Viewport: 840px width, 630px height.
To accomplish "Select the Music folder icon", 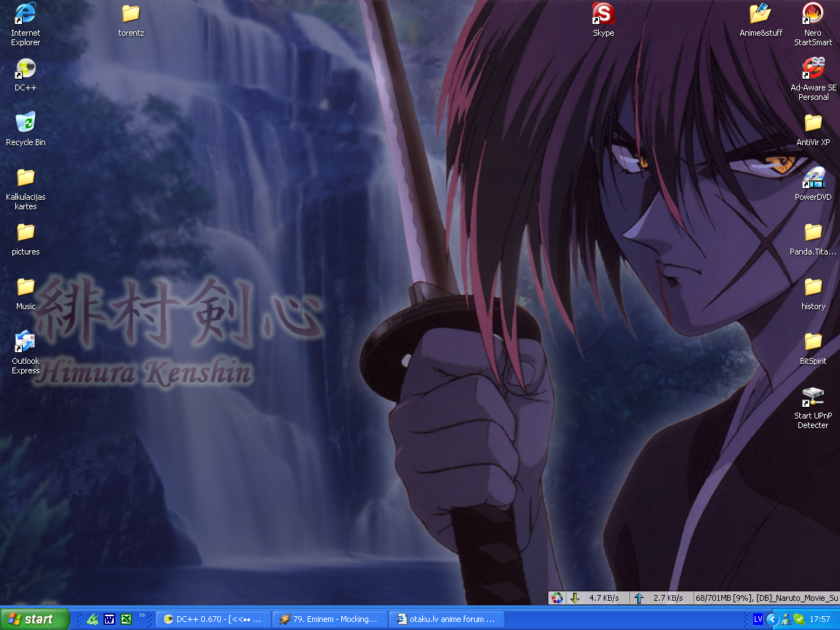I will [x=26, y=294].
